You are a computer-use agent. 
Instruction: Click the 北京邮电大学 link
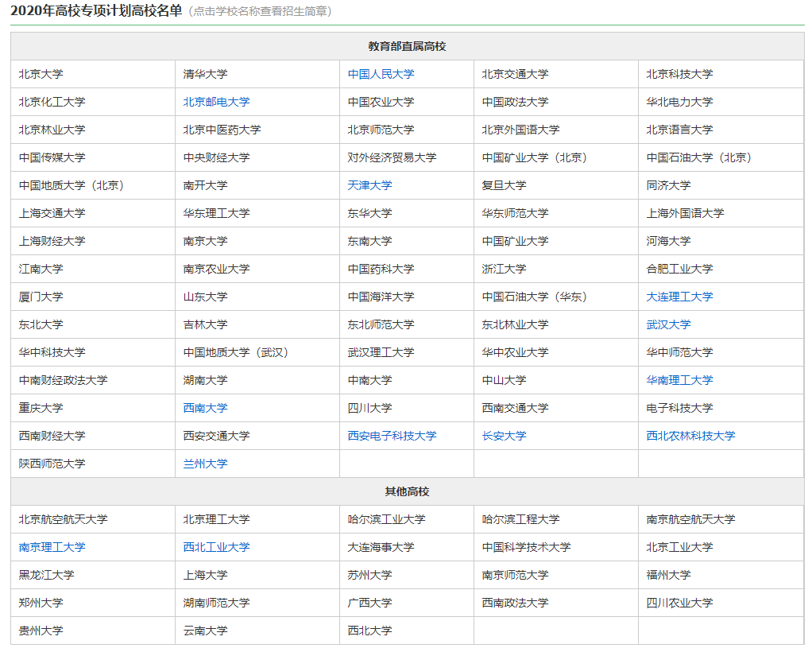(x=216, y=102)
